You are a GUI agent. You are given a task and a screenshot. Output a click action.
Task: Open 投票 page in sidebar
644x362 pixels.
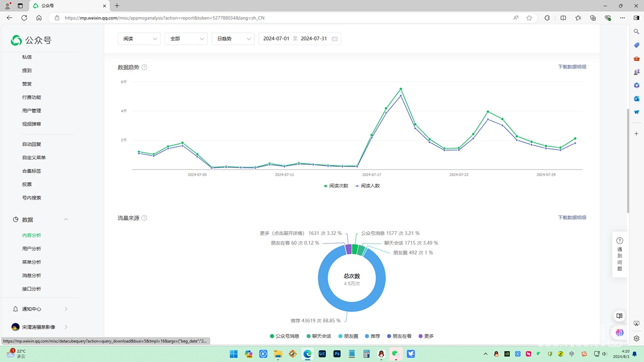pyautogui.click(x=27, y=184)
